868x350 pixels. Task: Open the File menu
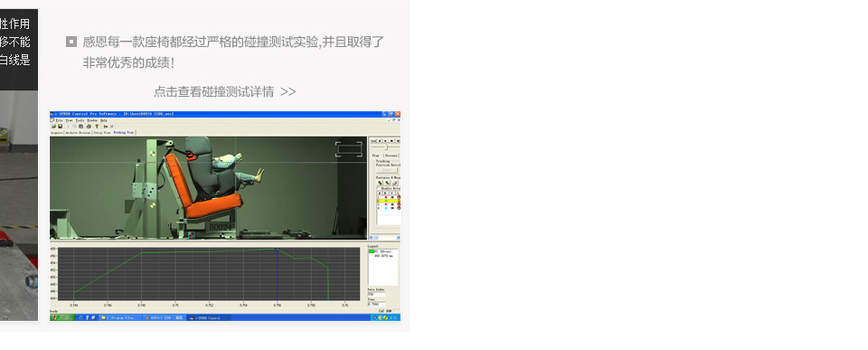pos(60,120)
